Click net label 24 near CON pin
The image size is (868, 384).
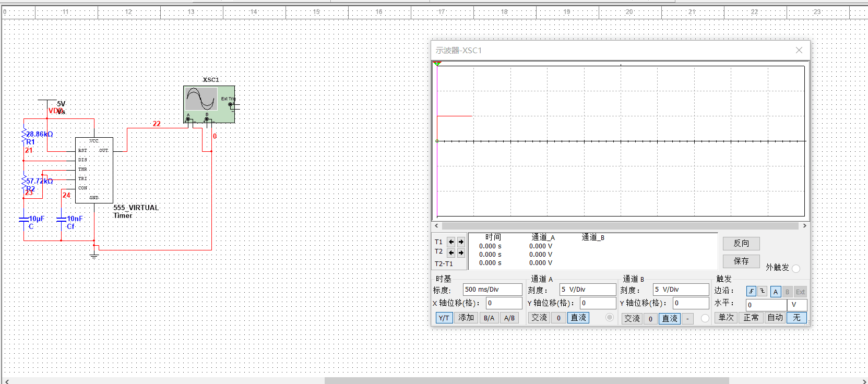pos(66,195)
